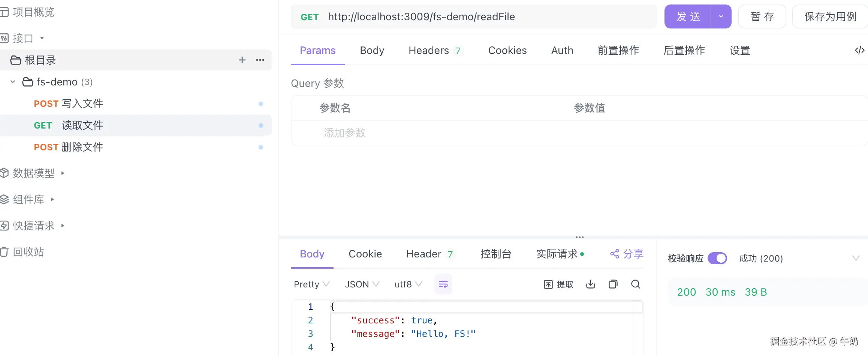Viewport: 868px width, 356px height.
Task: Open the send button's dropdown arrow
Action: [720, 16]
